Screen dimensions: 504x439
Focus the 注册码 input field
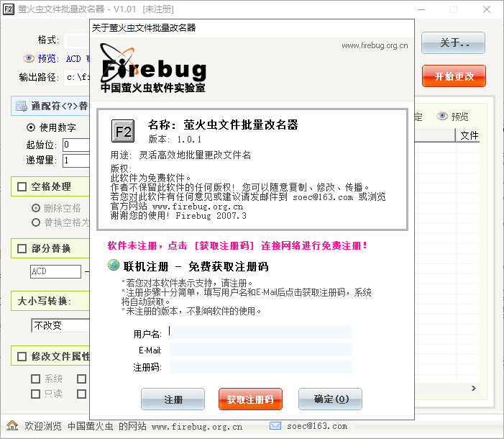coord(261,367)
